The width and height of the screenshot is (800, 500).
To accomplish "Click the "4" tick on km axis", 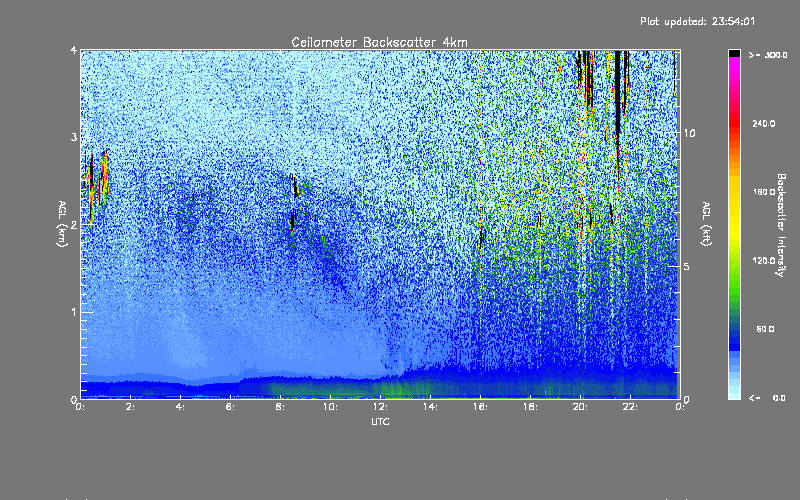I will [x=74, y=50].
